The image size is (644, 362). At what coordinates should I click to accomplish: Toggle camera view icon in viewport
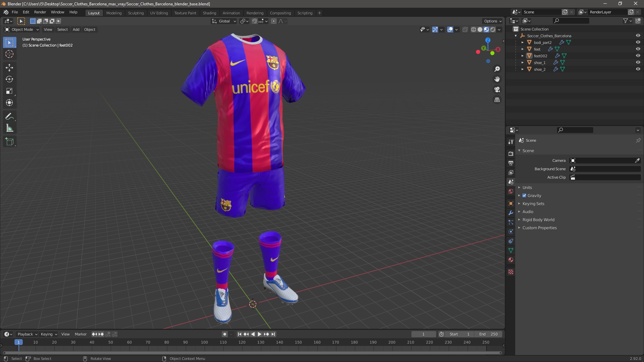pyautogui.click(x=497, y=89)
